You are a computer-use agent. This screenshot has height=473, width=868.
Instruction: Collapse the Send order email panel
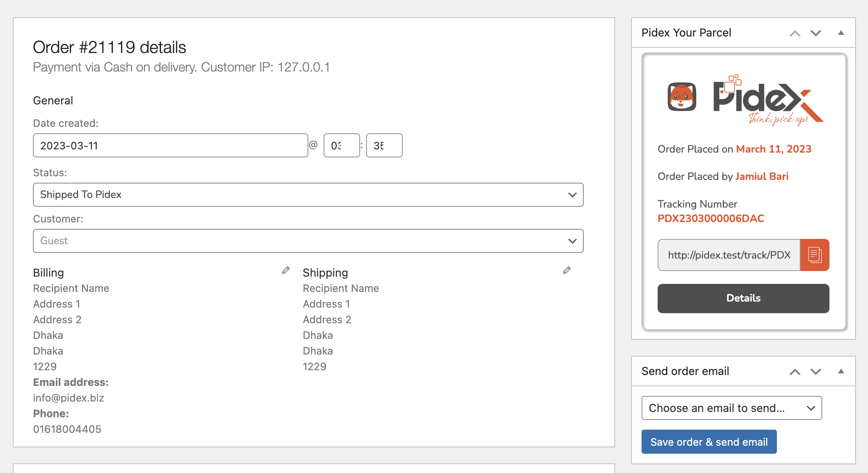click(x=841, y=371)
